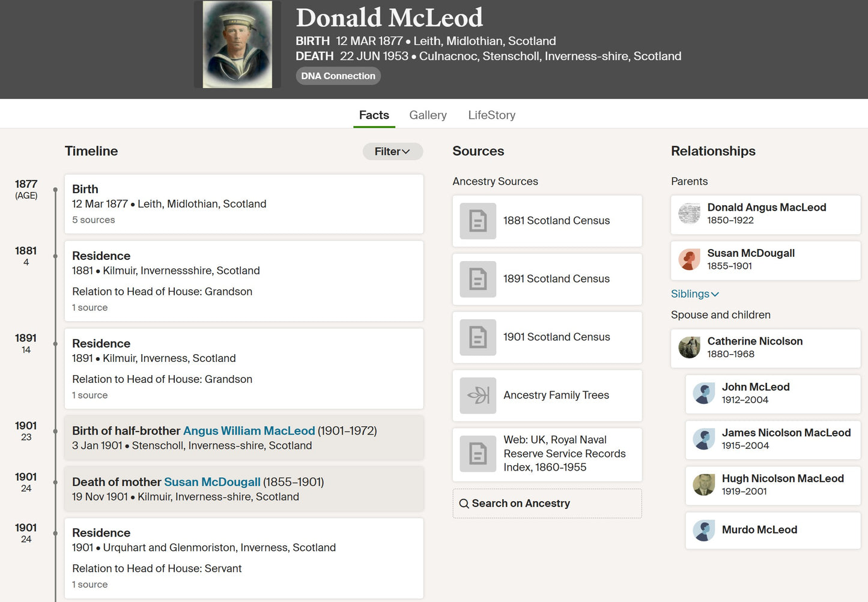Switch to the Gallery tab
Image resolution: width=868 pixels, height=602 pixels.
coord(428,115)
